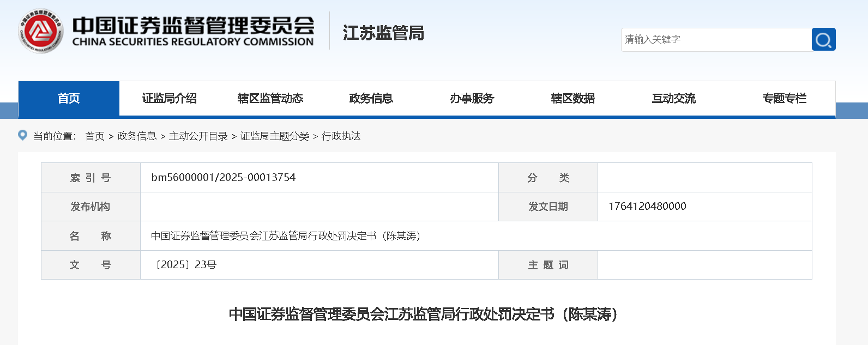Click the index number bm56000001/2025-00013754
This screenshot has width=868, height=345.
click(x=224, y=178)
